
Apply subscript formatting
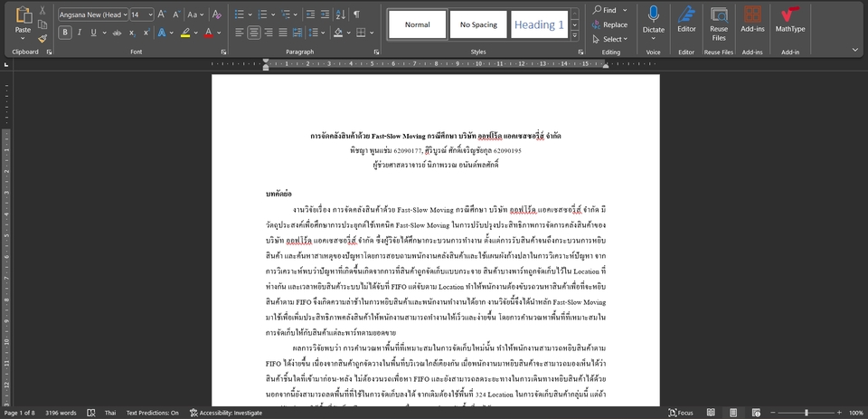click(x=132, y=33)
